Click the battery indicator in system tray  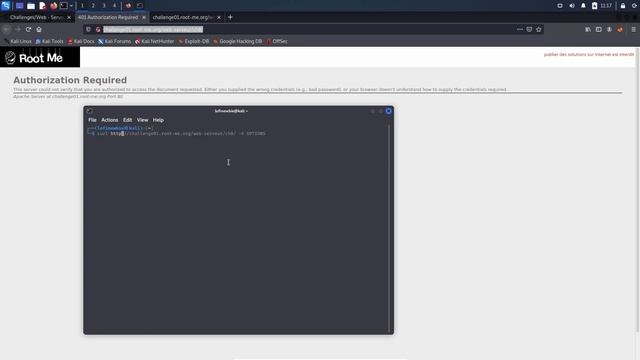tap(594, 6)
